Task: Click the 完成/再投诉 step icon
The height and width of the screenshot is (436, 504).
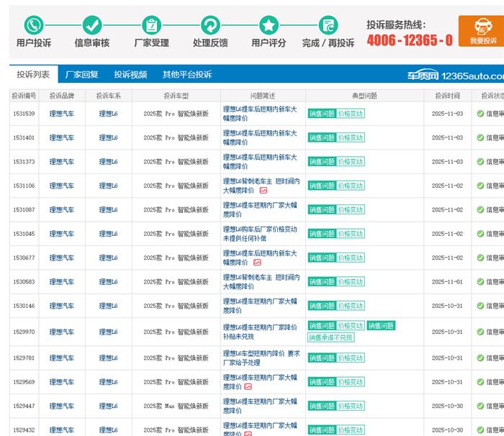Action: click(328, 25)
